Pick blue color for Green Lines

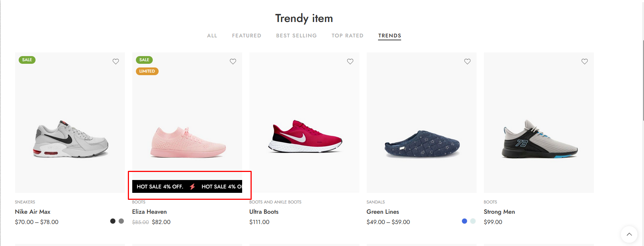click(x=465, y=221)
